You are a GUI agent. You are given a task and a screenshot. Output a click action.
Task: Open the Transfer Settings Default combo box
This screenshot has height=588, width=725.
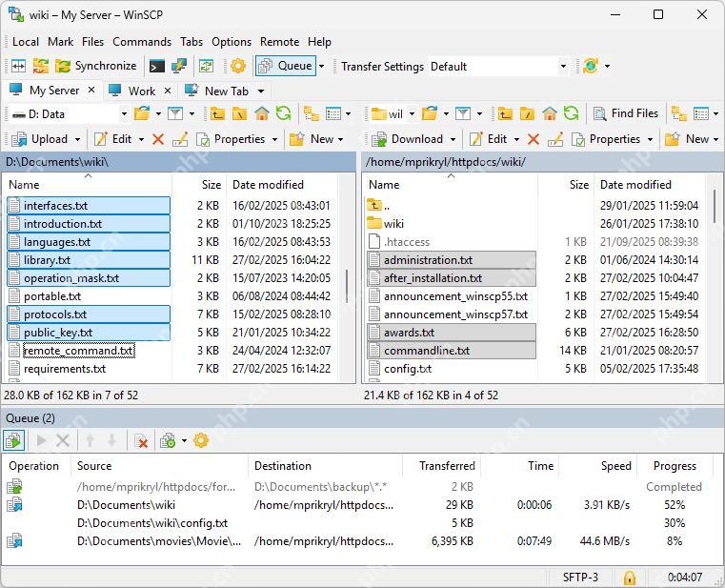pos(499,66)
